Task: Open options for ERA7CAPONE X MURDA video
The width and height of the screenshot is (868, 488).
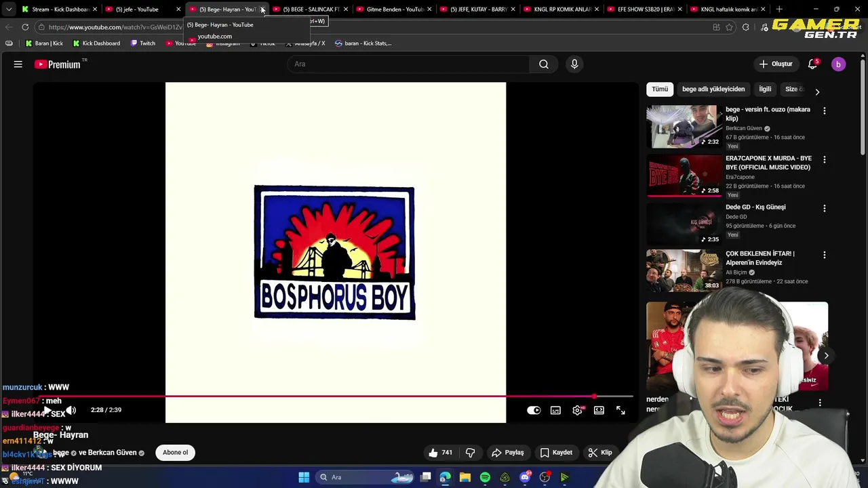Action: pos(825,159)
